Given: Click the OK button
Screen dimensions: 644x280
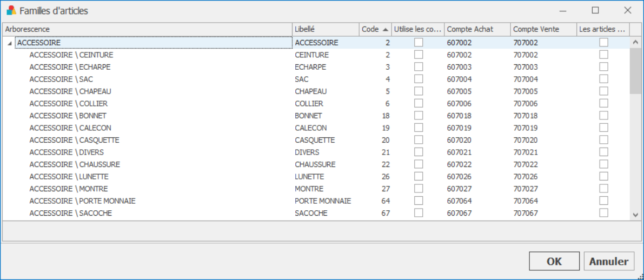Looking at the screenshot, I should pyautogui.click(x=554, y=262).
